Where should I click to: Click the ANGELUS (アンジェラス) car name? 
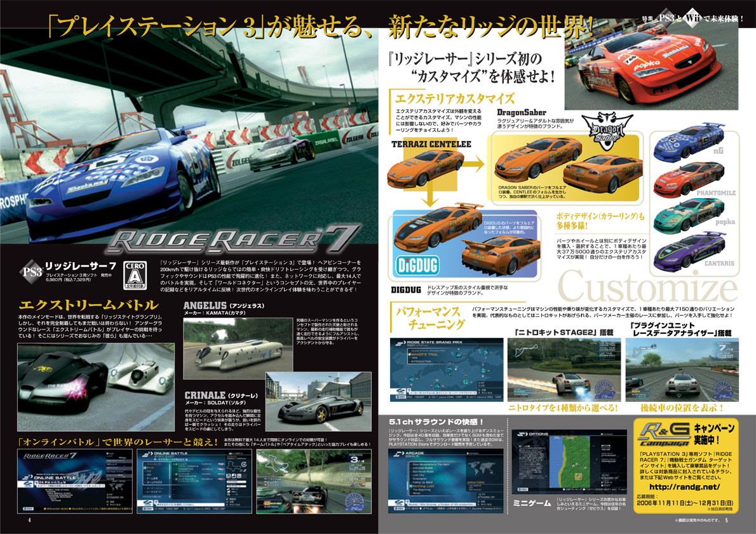point(224,305)
